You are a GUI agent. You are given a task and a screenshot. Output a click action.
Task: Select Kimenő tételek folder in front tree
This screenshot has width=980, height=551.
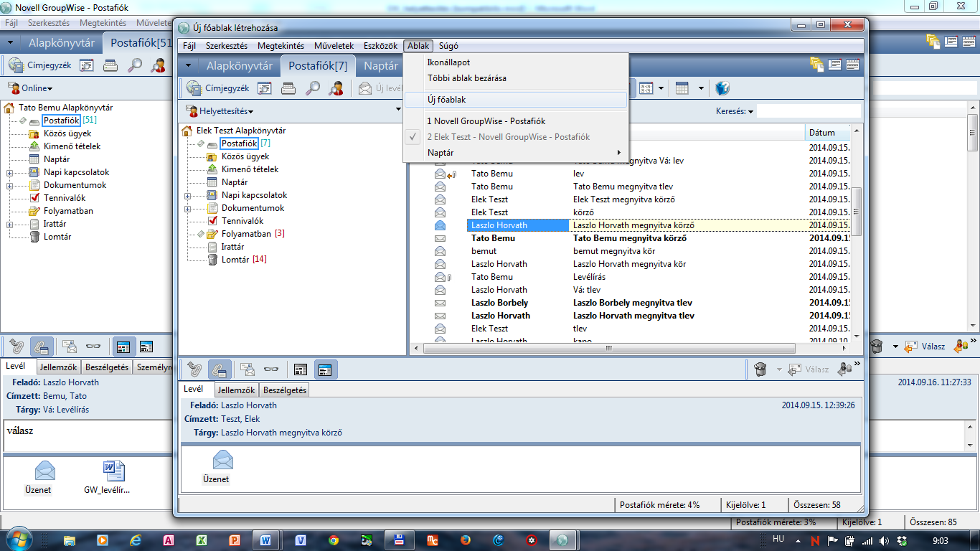point(250,169)
